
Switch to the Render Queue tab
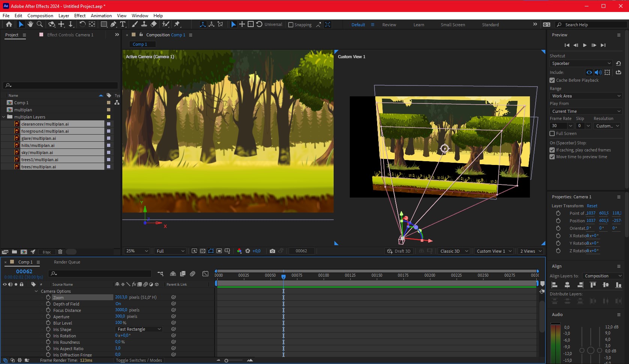click(67, 262)
